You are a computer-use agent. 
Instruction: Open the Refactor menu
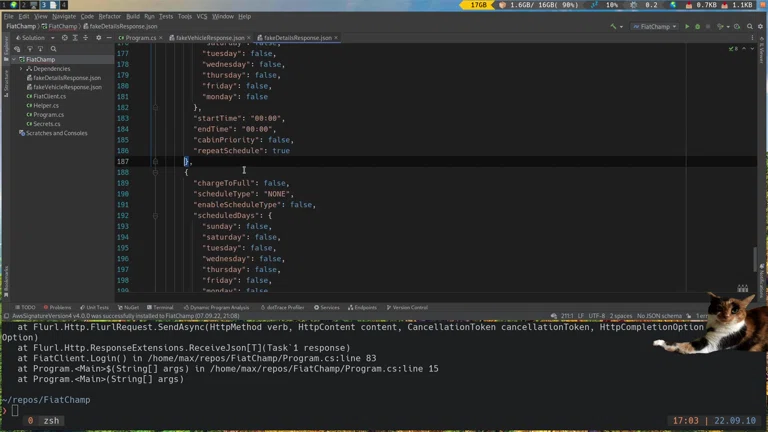point(109,16)
